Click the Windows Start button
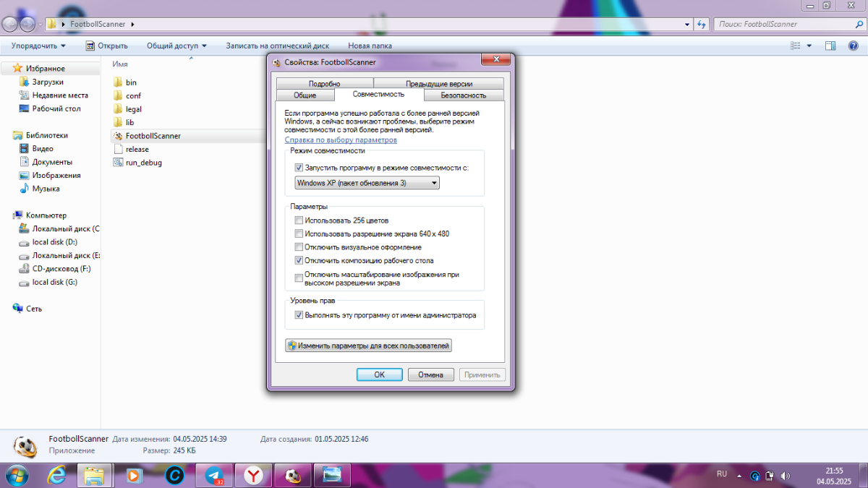Image resolution: width=868 pixels, height=488 pixels. pyautogui.click(x=16, y=475)
